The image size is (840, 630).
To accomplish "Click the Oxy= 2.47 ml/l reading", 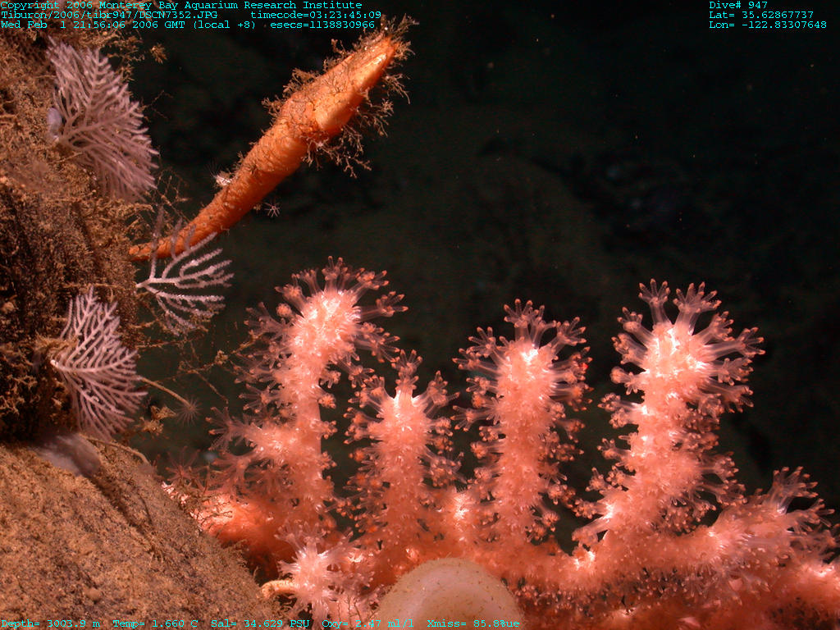I will coord(367,623).
